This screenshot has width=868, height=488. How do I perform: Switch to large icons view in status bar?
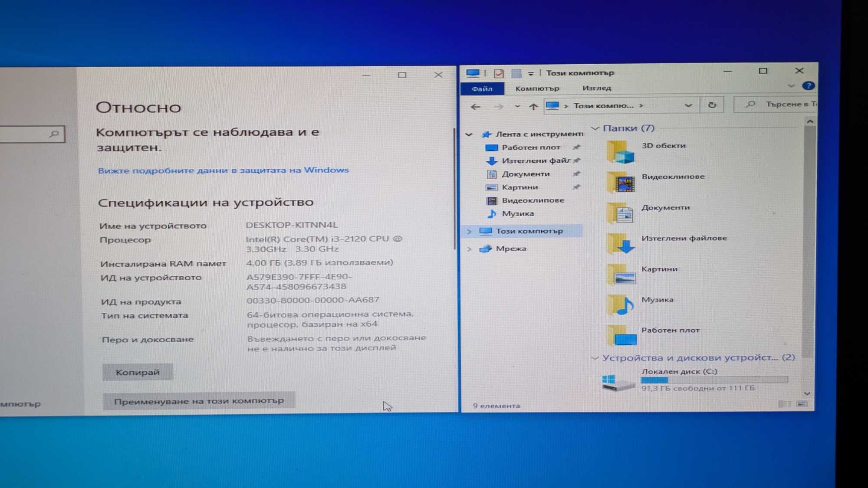click(x=802, y=404)
